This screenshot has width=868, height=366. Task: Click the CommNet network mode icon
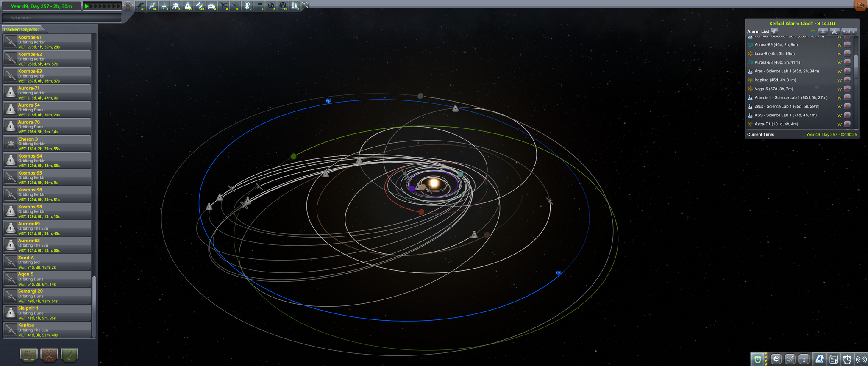(x=305, y=5)
